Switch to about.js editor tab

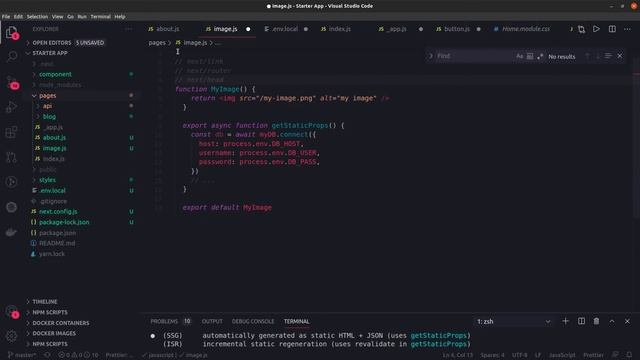[167, 29]
